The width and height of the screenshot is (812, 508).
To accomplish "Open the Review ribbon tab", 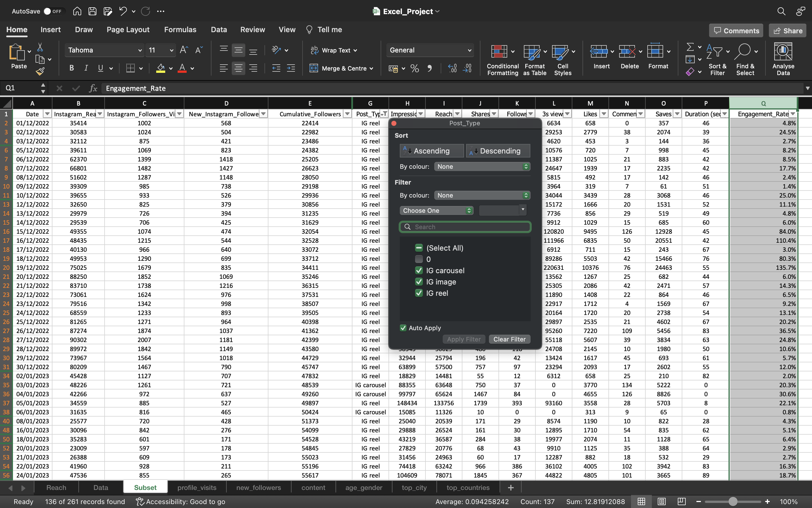I will 252,30.
